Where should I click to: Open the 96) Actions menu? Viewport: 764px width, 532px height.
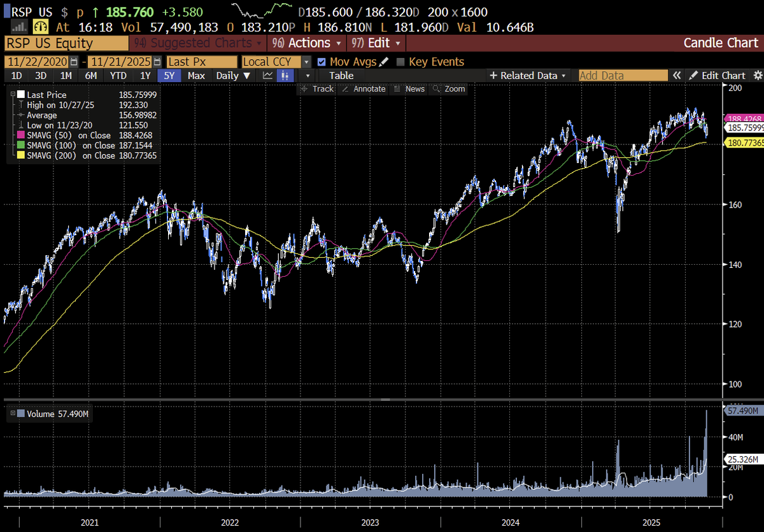[x=307, y=43]
